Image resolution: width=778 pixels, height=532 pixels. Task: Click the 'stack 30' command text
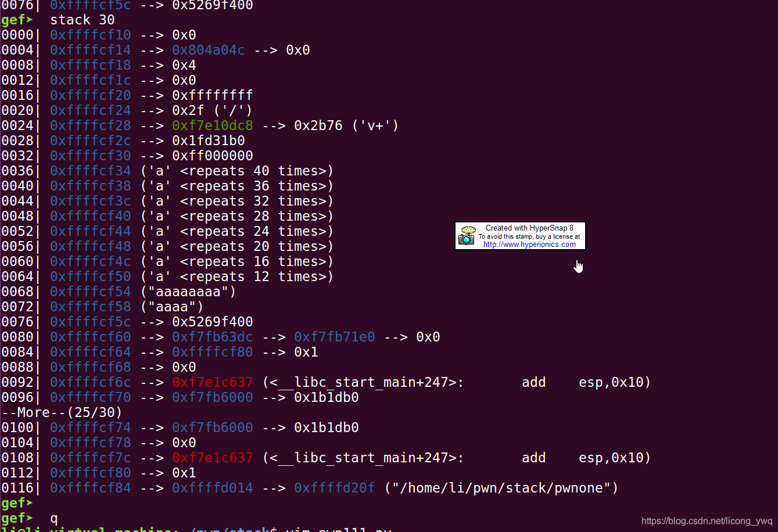tap(83, 20)
